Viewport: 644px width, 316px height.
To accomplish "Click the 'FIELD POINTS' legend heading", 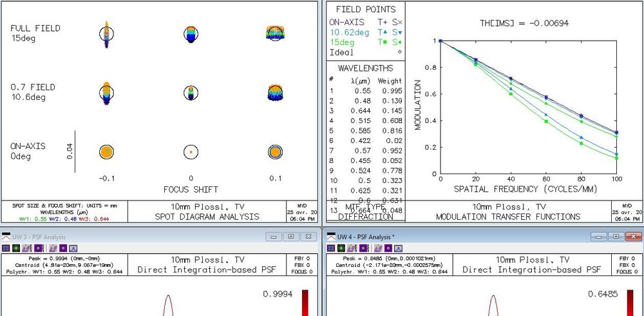I will tap(366, 10).
